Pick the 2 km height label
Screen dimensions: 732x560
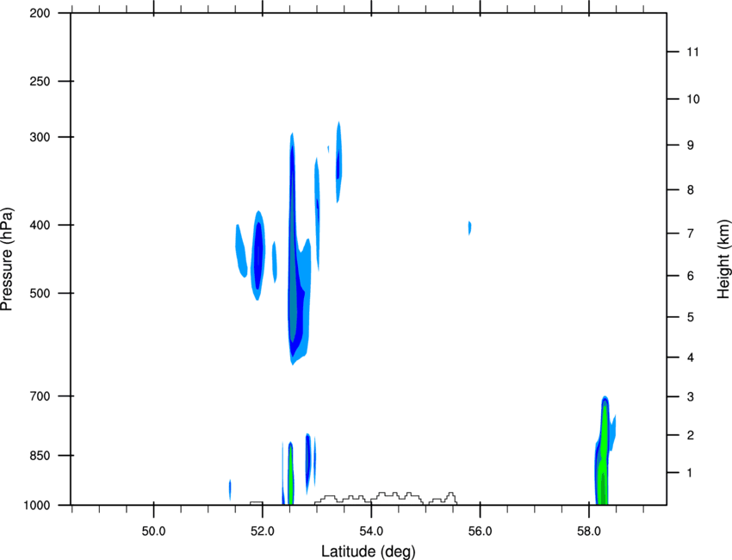click(691, 435)
